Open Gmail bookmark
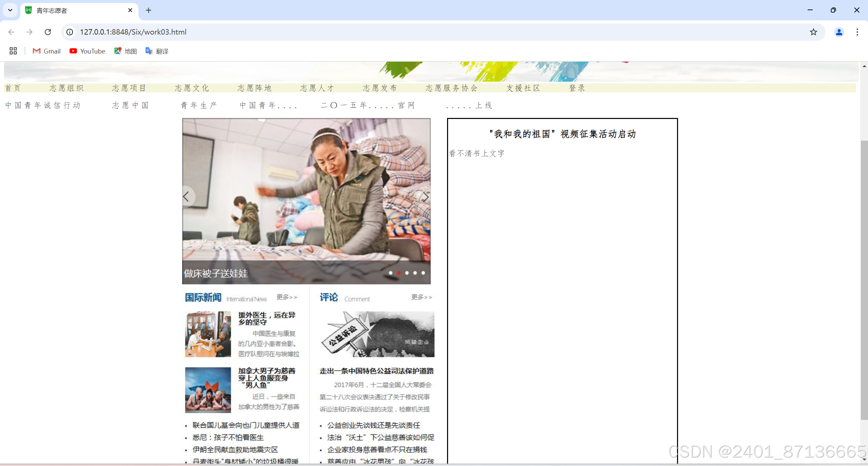This screenshot has width=868, height=466. point(46,51)
